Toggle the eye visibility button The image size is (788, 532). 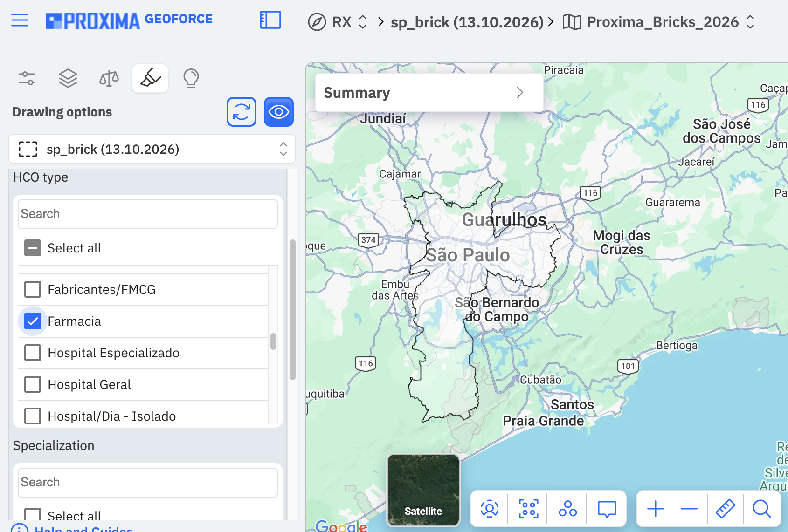pos(279,112)
